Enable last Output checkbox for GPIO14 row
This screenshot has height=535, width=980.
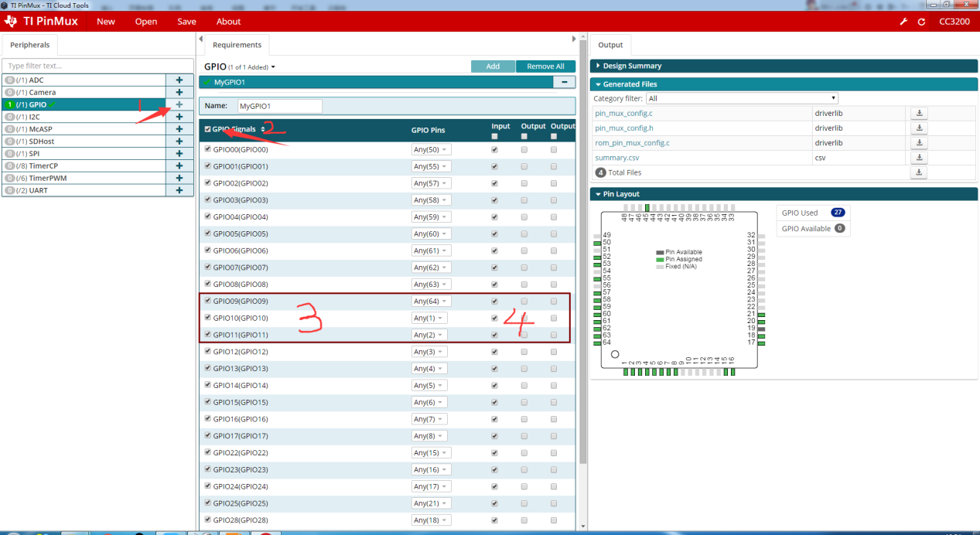click(554, 385)
